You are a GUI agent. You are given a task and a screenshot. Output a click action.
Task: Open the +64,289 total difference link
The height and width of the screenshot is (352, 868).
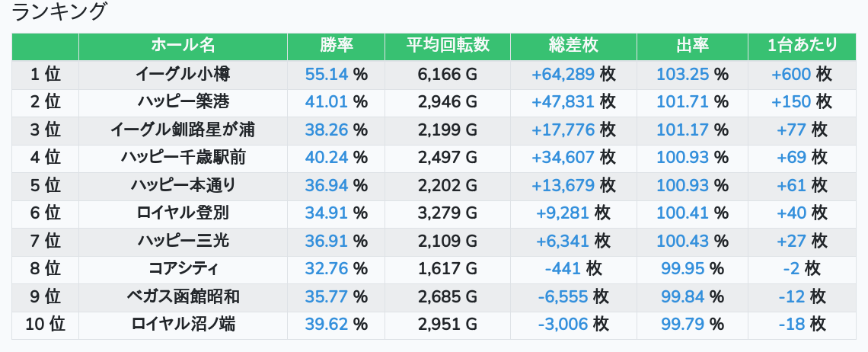point(563,75)
